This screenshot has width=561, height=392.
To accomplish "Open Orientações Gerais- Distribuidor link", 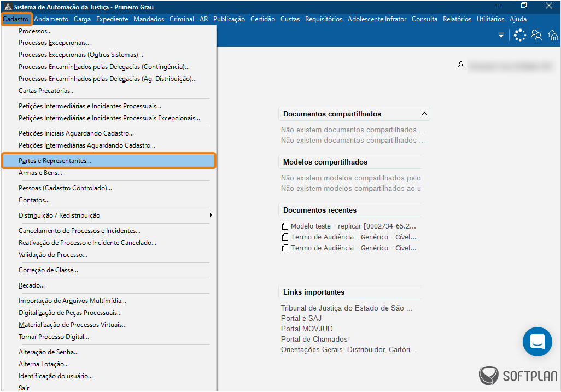I will (348, 349).
